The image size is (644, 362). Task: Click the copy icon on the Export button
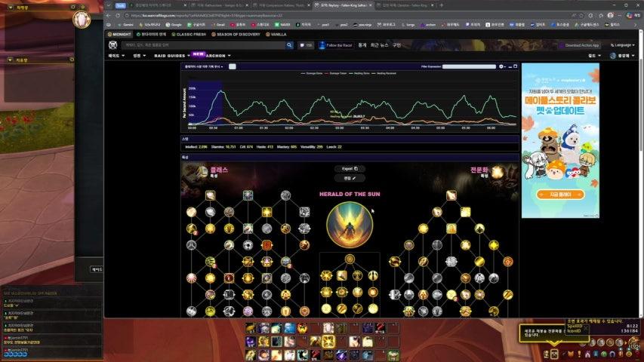pyautogui.click(x=356, y=169)
